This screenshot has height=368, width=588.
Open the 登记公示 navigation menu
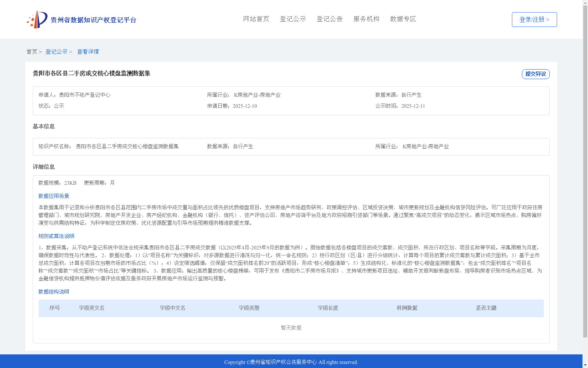point(293,19)
